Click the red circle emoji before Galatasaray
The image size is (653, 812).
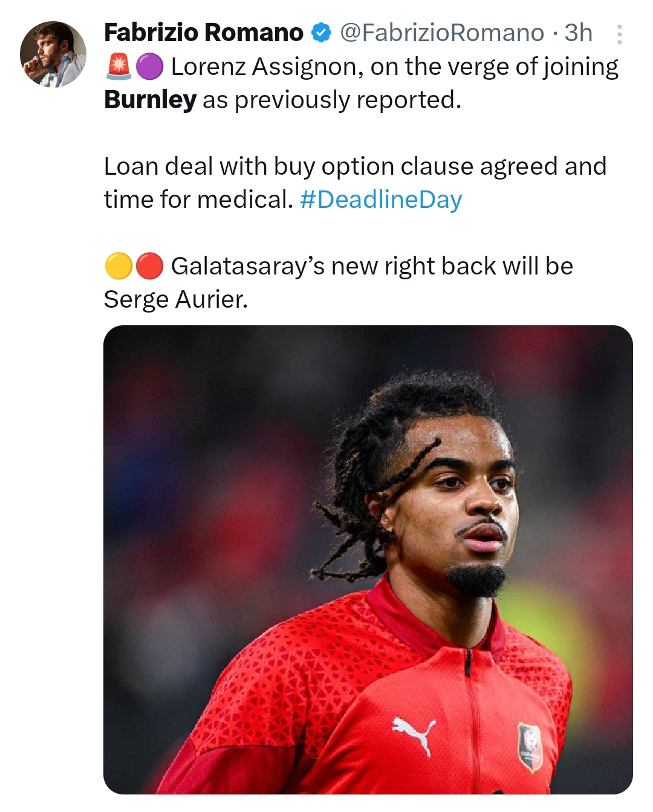pyautogui.click(x=149, y=266)
